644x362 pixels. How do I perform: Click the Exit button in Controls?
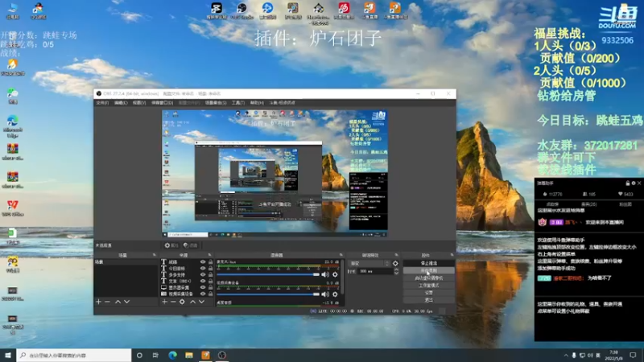tap(429, 300)
